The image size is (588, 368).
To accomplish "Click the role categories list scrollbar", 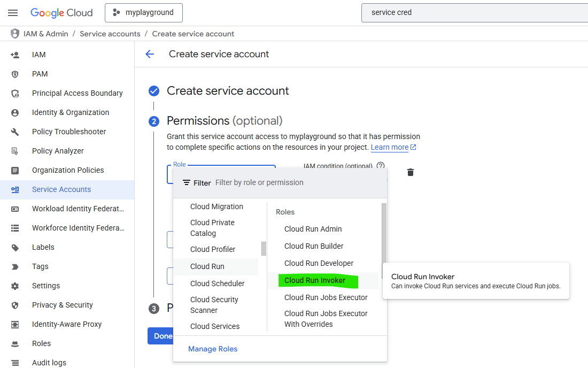I will 264,249.
